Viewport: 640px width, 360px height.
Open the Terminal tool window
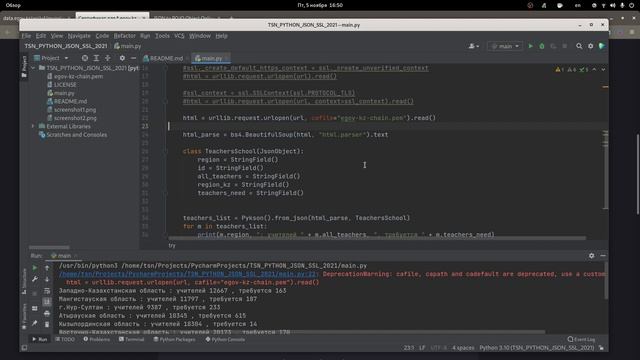(131, 339)
